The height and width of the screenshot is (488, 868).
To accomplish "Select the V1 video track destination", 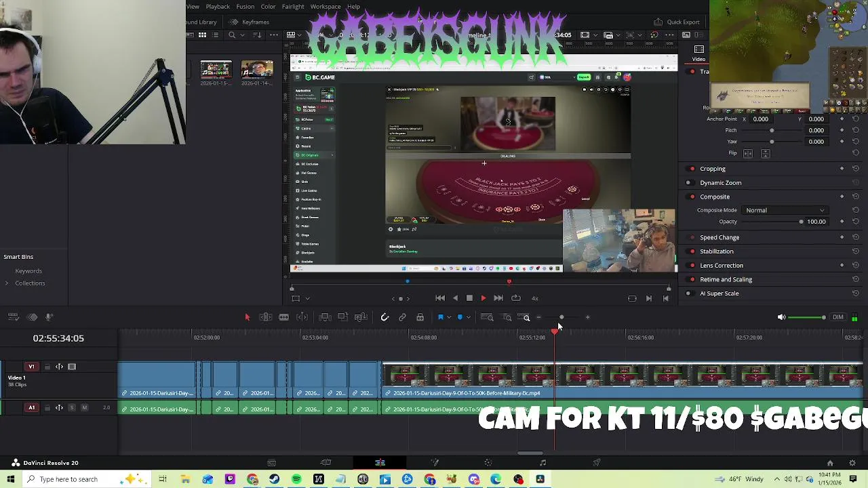I will [x=31, y=367].
